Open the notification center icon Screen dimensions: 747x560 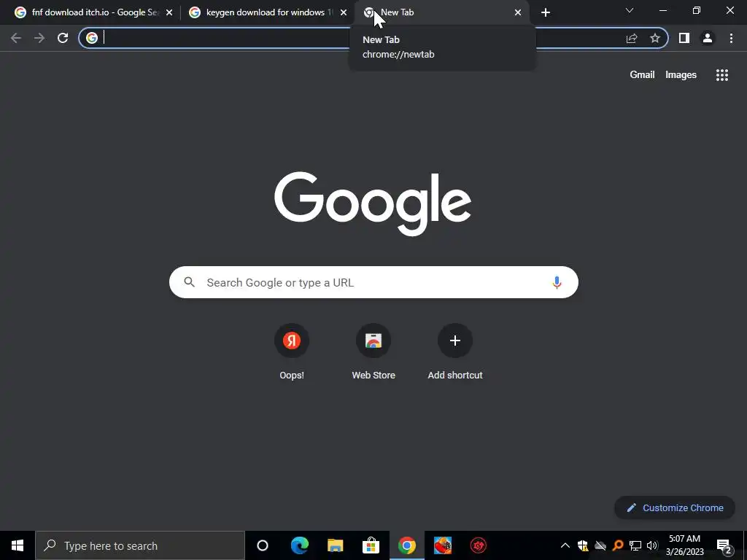(x=724, y=546)
